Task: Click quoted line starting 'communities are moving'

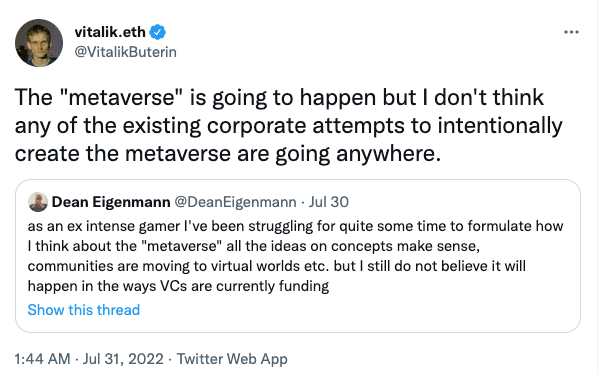Action: coord(277,266)
